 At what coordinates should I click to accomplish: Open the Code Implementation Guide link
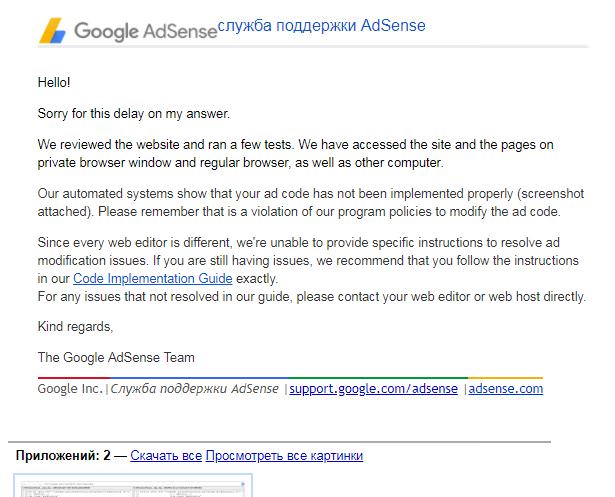coord(166,279)
